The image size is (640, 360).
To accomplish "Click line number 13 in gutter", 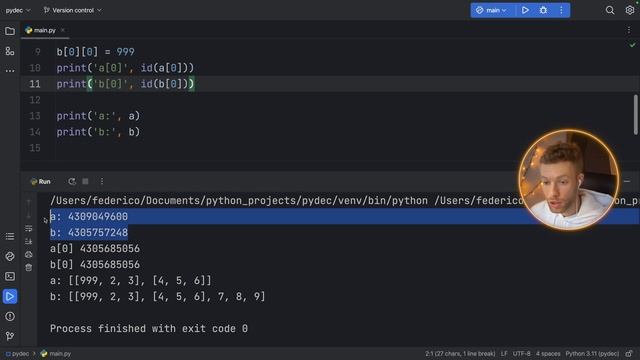I will (x=35, y=116).
